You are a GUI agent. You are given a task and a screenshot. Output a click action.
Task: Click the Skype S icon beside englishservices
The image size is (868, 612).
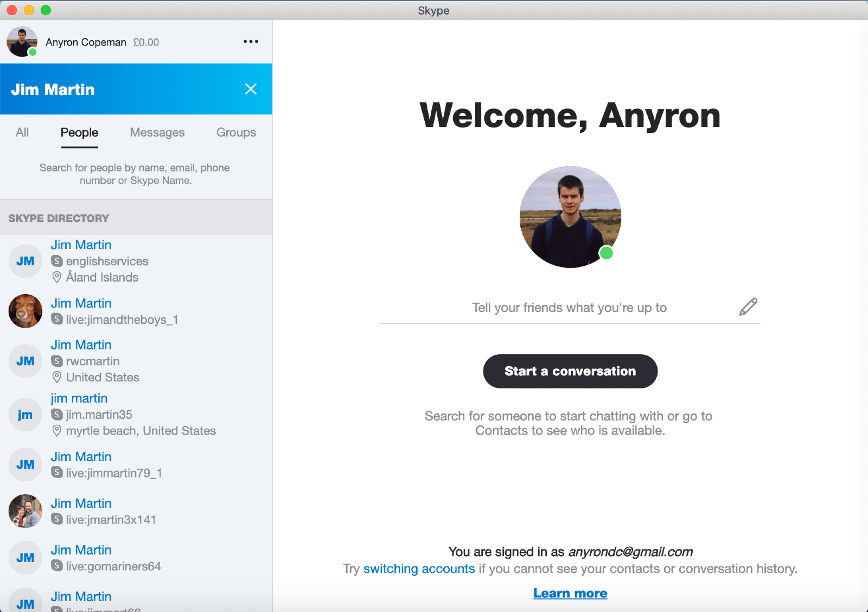coord(57,261)
